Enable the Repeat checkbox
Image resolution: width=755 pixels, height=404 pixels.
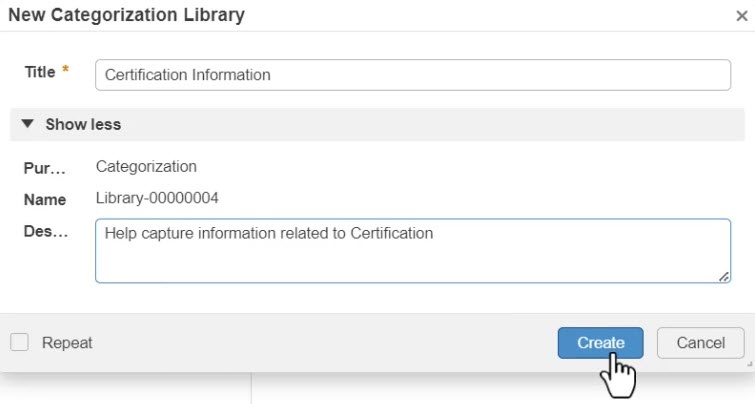tap(20, 342)
